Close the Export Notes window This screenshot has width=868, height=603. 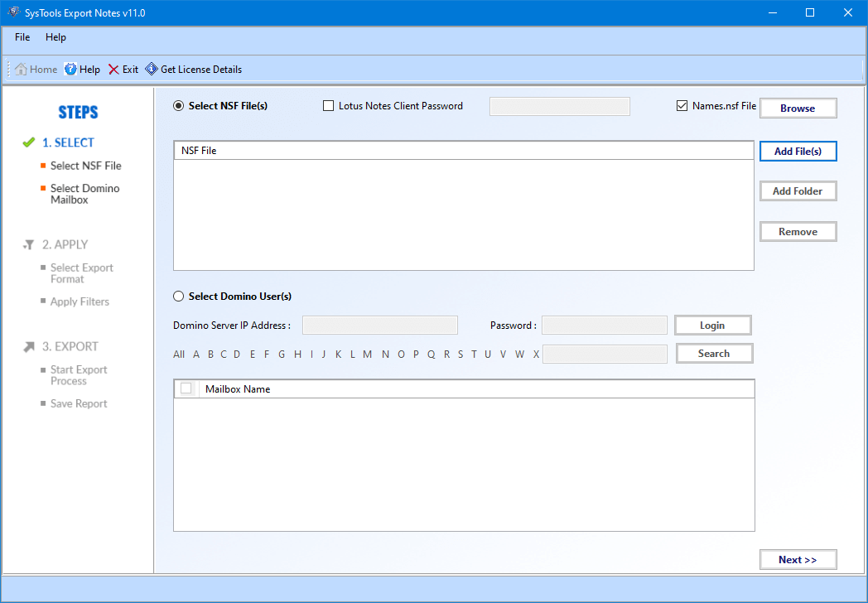click(848, 12)
